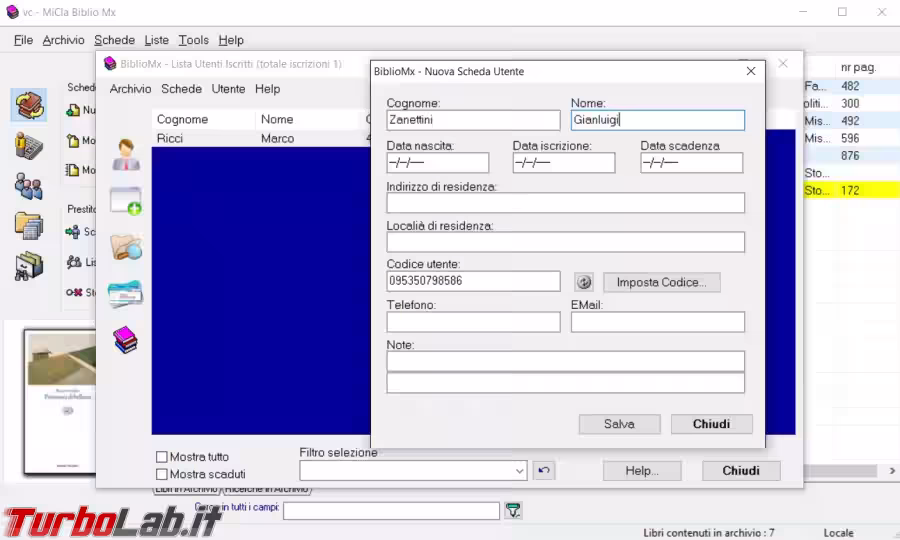The height and width of the screenshot is (540, 900).
Task: Click the Telefono field
Action: click(x=474, y=322)
